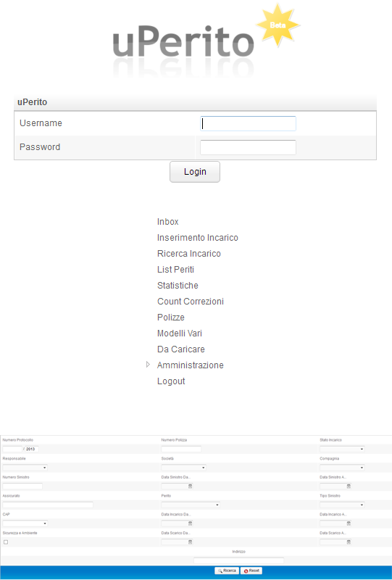392x580 pixels.
Task: Open calendar for Data Sinistro Da field
Action: click(x=191, y=486)
